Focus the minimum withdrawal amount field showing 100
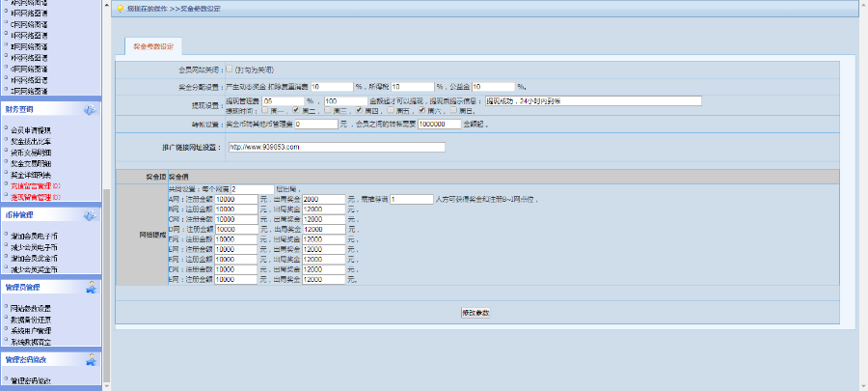Viewport: 868px width, 391px height. (x=346, y=100)
